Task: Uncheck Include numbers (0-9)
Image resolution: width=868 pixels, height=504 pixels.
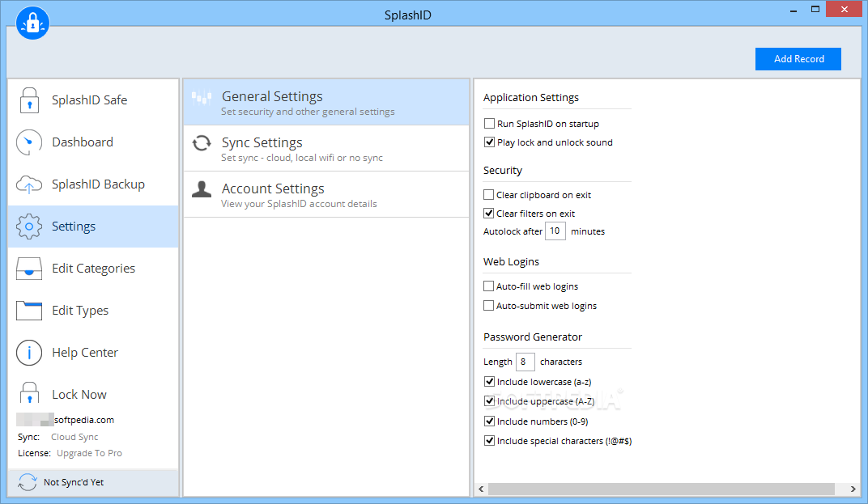Action: (489, 421)
